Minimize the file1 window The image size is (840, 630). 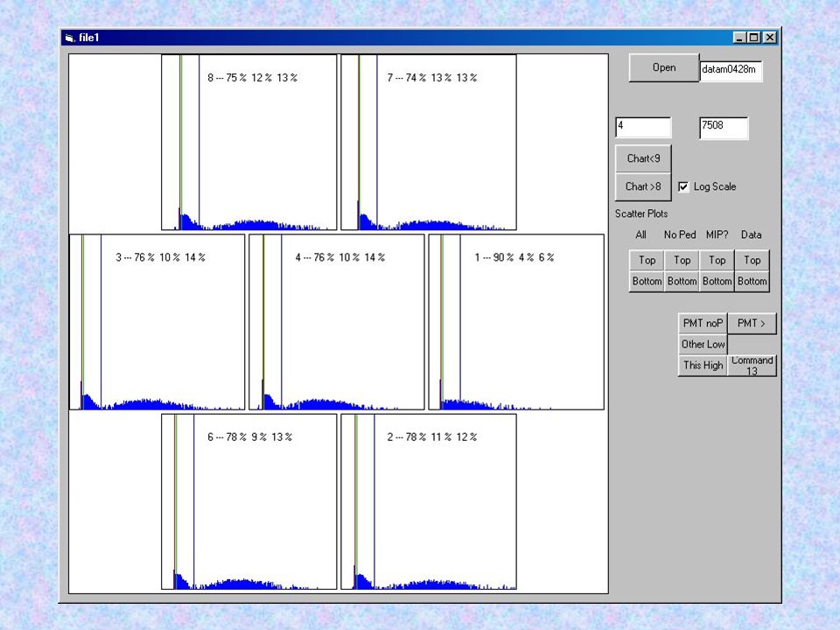tap(739, 38)
